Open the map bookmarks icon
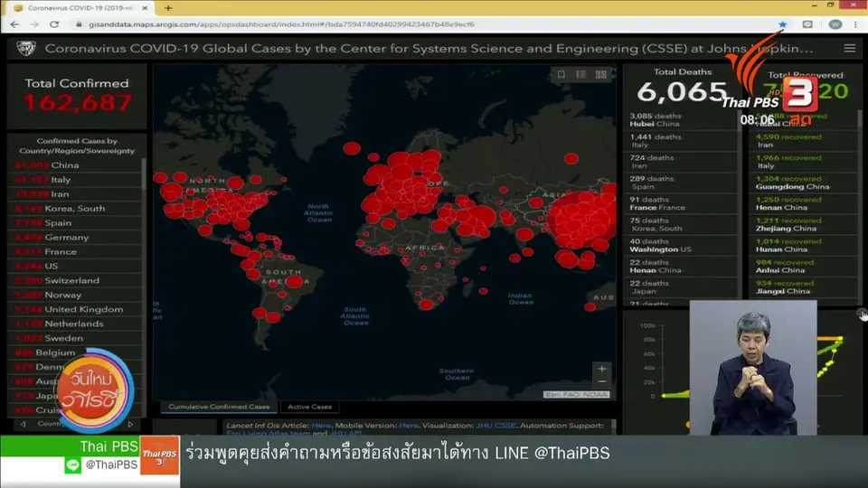This screenshot has width=868, height=488. pyautogui.click(x=561, y=74)
